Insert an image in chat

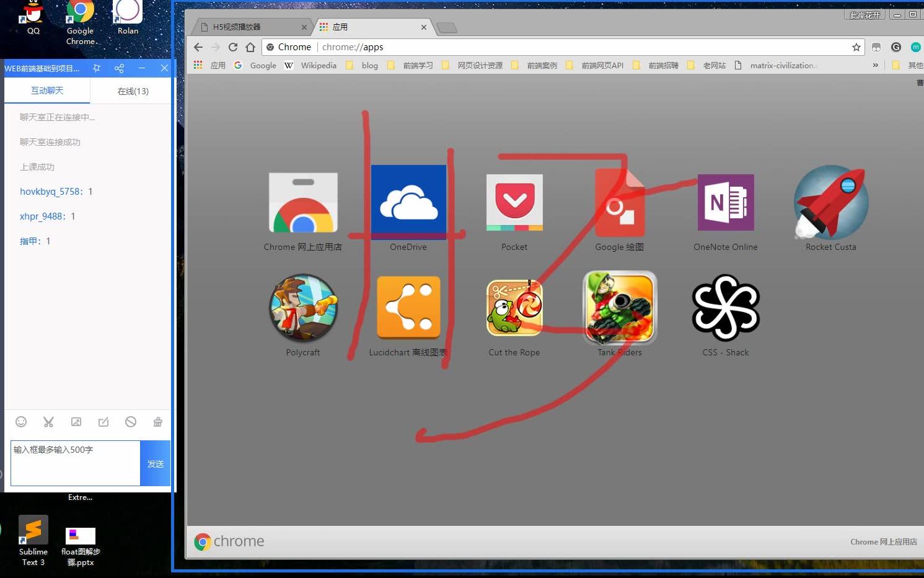[x=76, y=422]
